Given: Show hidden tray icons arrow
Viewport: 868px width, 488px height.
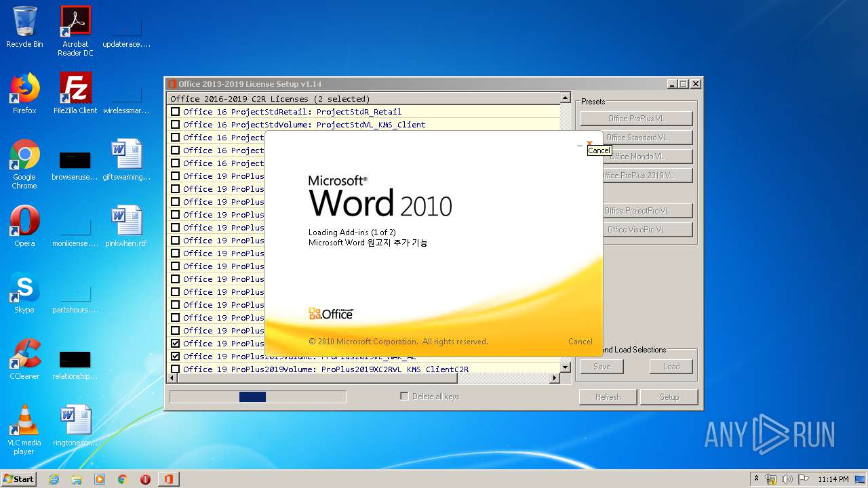Looking at the screenshot, I should (x=756, y=479).
